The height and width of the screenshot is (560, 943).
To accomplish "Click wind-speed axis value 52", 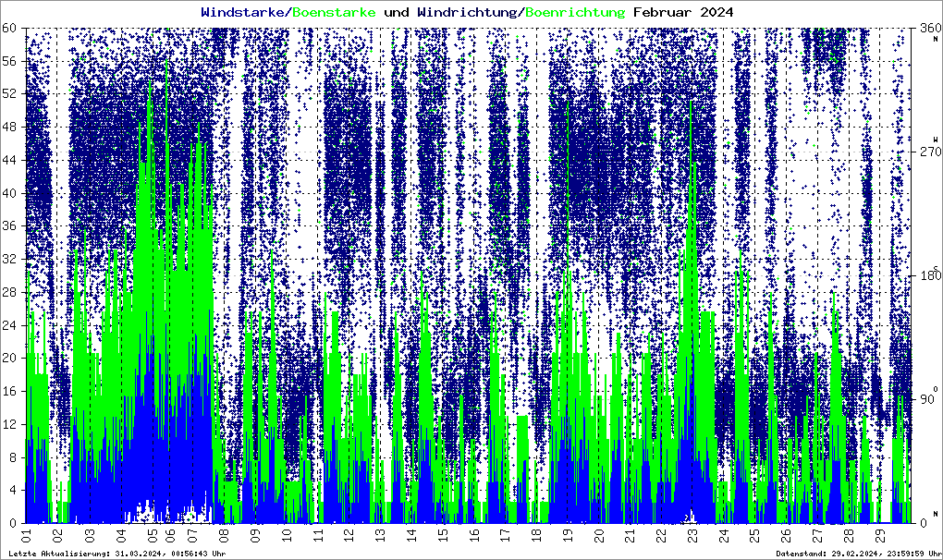I will point(9,93).
